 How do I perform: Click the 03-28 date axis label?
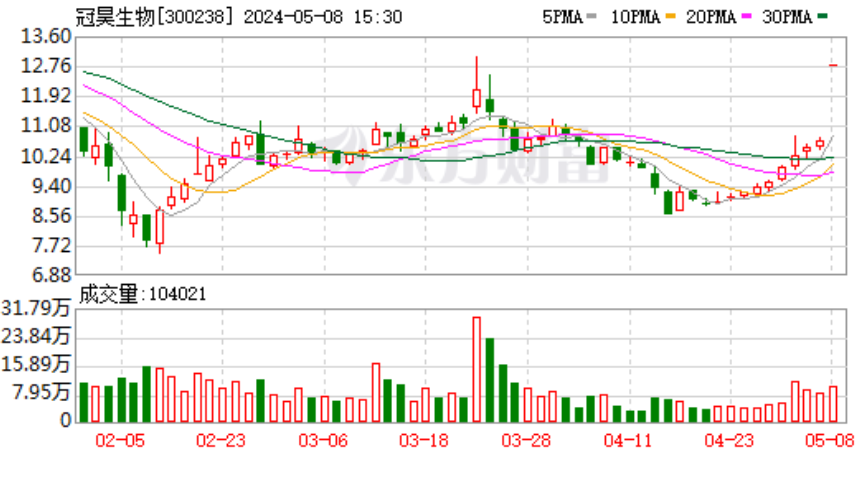(526, 440)
